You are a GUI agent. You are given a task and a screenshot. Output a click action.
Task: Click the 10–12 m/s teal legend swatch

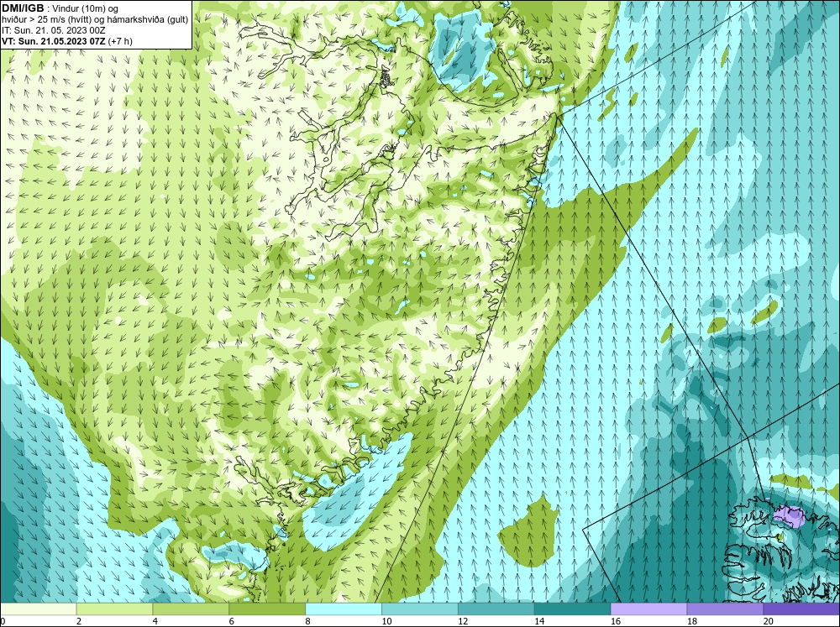[x=420, y=609]
